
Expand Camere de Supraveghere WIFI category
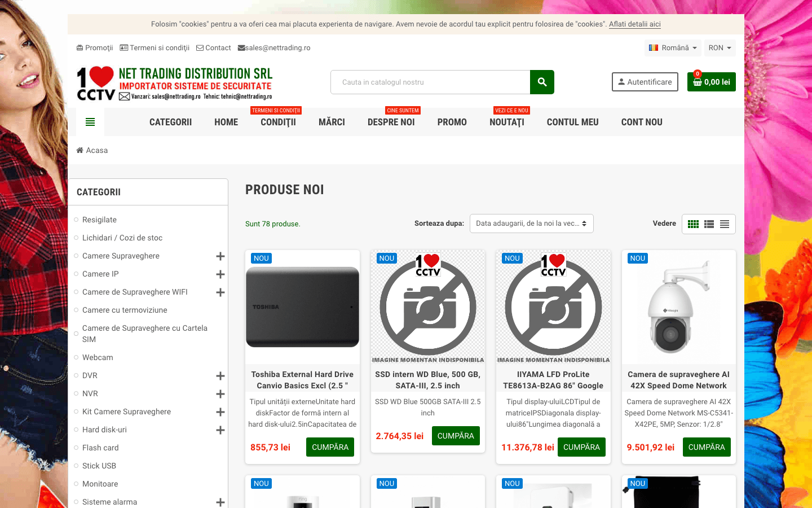(x=220, y=292)
